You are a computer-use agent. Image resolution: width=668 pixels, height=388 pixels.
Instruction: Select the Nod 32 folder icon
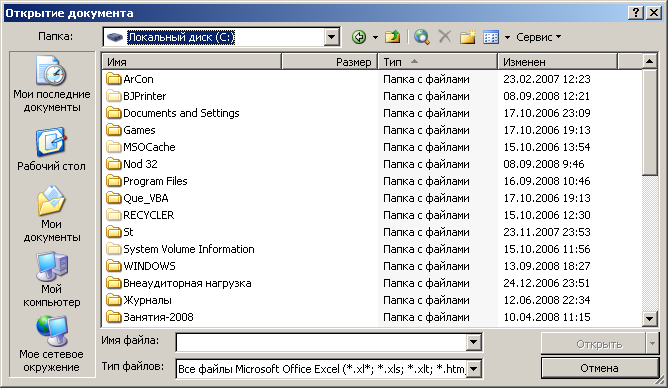[114, 164]
